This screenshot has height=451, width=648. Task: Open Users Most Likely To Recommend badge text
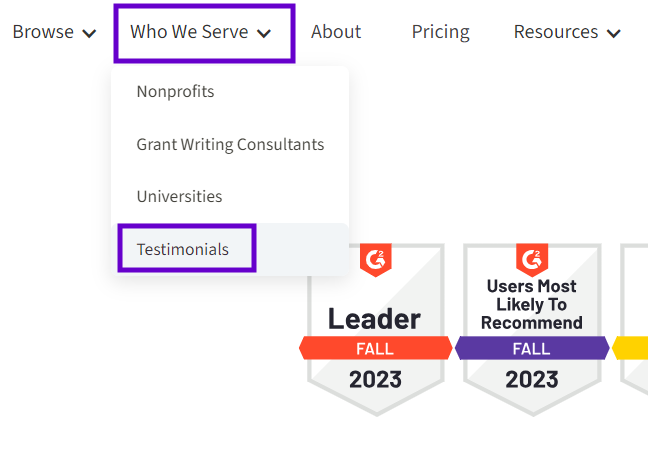(x=531, y=305)
